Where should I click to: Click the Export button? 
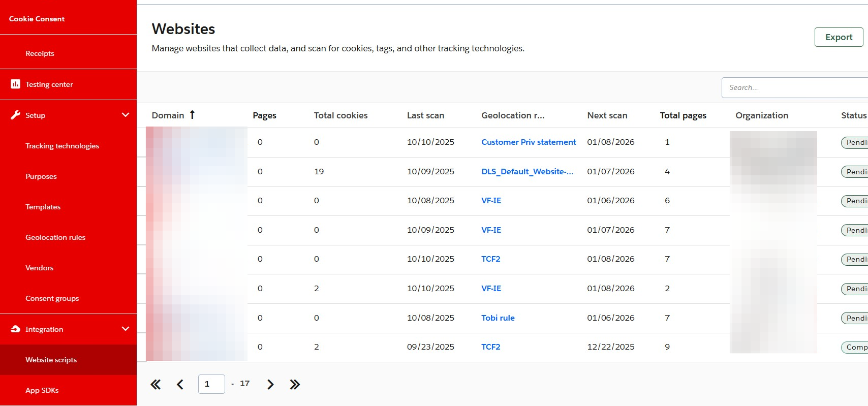click(839, 37)
